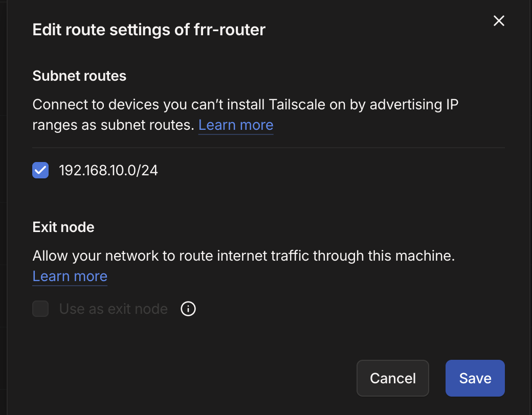Tap the info symbol next to the exit node option
Screen dimensions: 532x415
click(x=188, y=309)
